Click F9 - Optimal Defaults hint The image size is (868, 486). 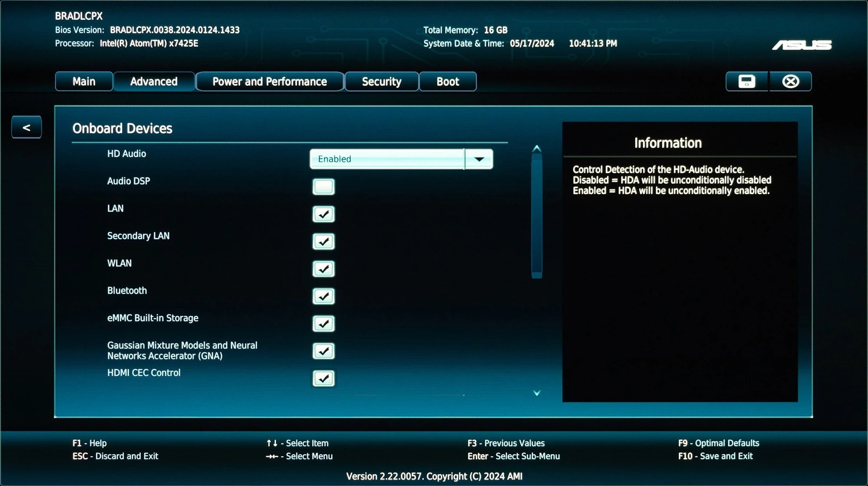click(718, 443)
